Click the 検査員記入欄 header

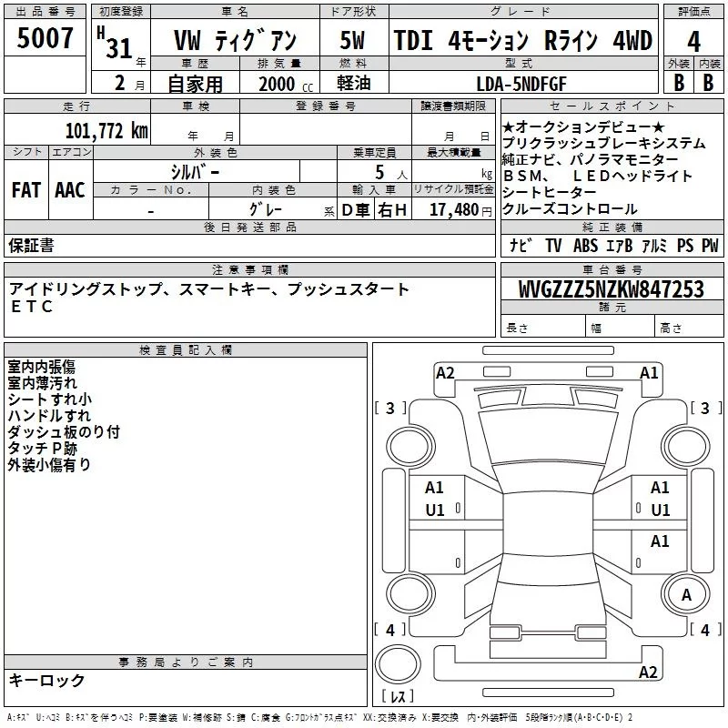pos(186,350)
